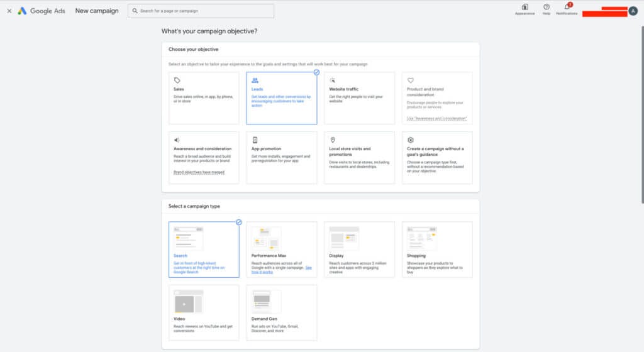Open the Brand objectives have merged link
The image size is (644, 352).
[x=199, y=172]
